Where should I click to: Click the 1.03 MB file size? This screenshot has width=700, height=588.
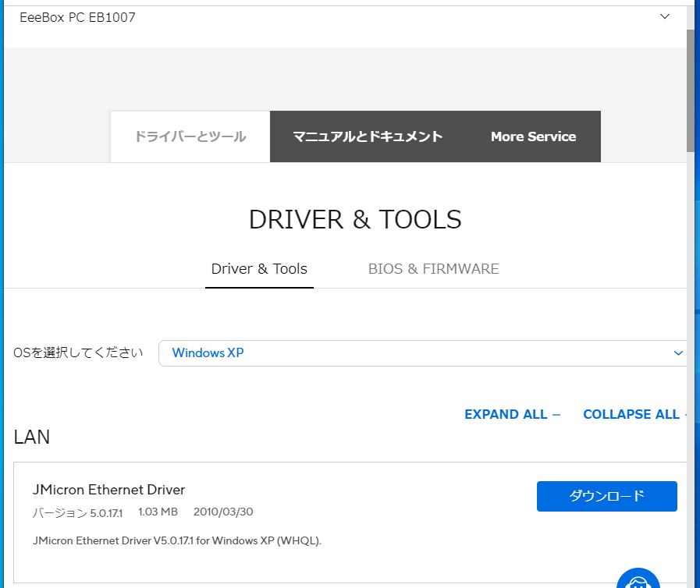pos(158,512)
